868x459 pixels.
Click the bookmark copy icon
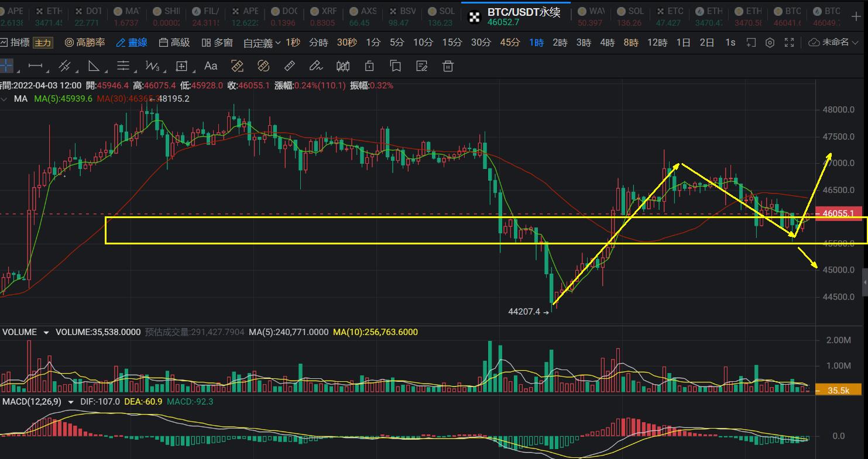(x=396, y=66)
